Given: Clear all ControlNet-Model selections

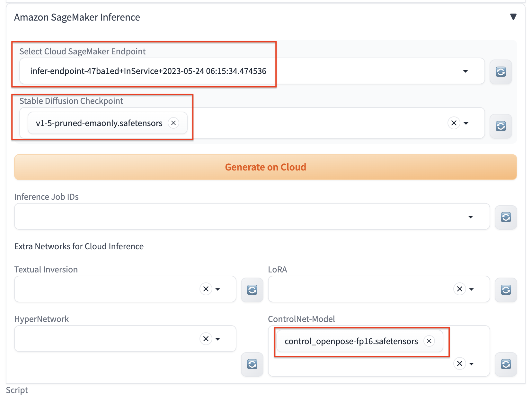Looking at the screenshot, I should click(459, 363).
